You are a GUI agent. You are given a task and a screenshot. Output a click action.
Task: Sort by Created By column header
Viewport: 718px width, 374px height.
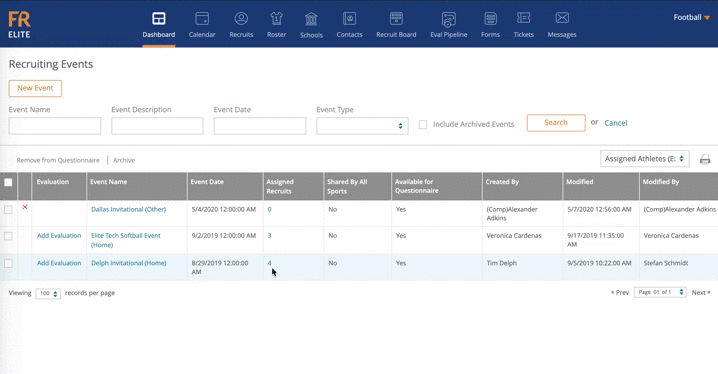502,182
